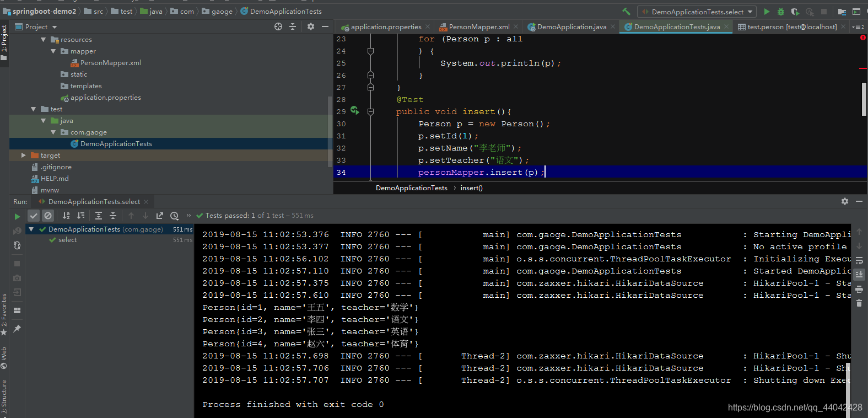This screenshot has height=418, width=868.
Task: Click the Dump Threads camera icon
Action: [17, 278]
